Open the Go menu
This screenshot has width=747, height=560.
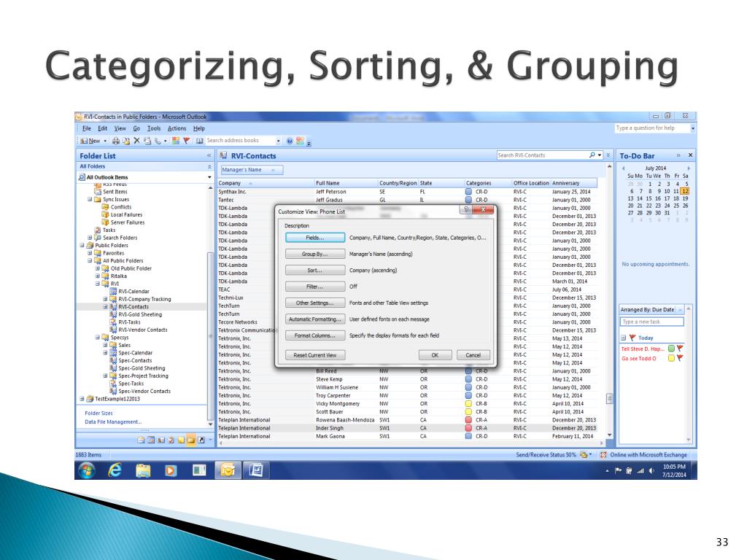(136, 128)
